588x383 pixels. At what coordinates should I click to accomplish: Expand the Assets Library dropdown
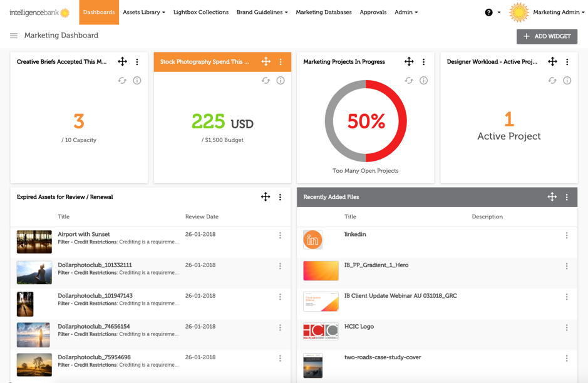point(144,12)
